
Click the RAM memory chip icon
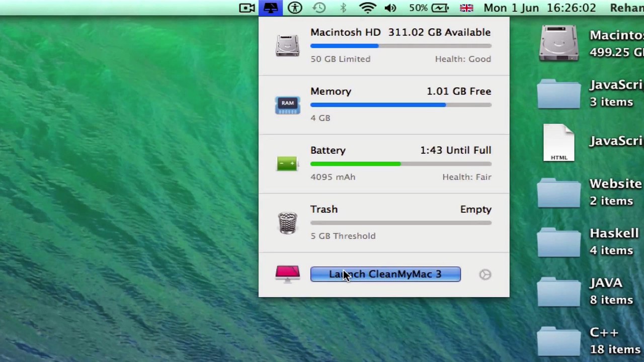point(287,105)
